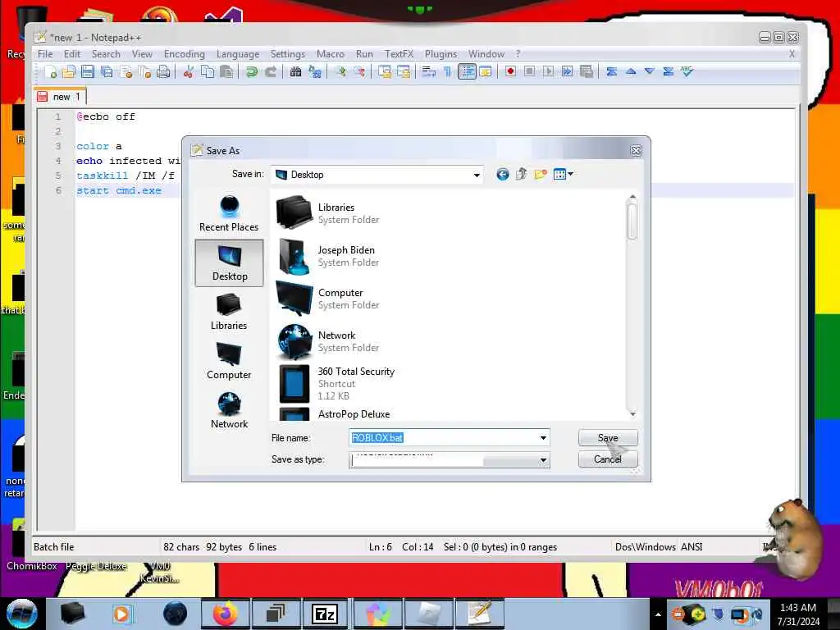This screenshot has height=630, width=840.
Task: Click the Paste toolbar icon
Action: pyautogui.click(x=226, y=72)
